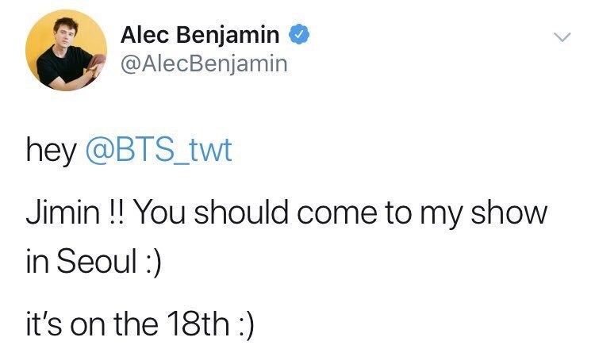Click the word hey in the tweet
This screenshot has height=364, width=595.
coord(52,151)
